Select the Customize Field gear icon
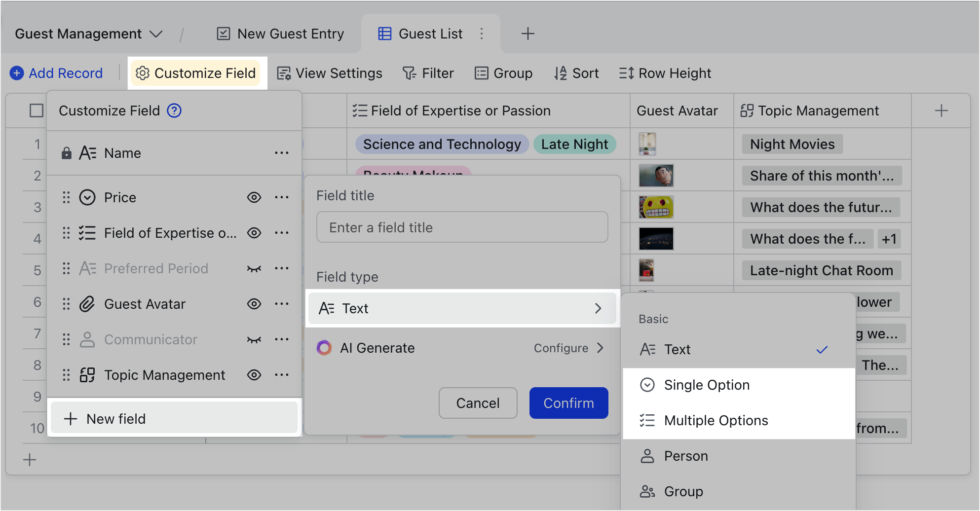Image resolution: width=980 pixels, height=511 pixels. click(x=143, y=73)
